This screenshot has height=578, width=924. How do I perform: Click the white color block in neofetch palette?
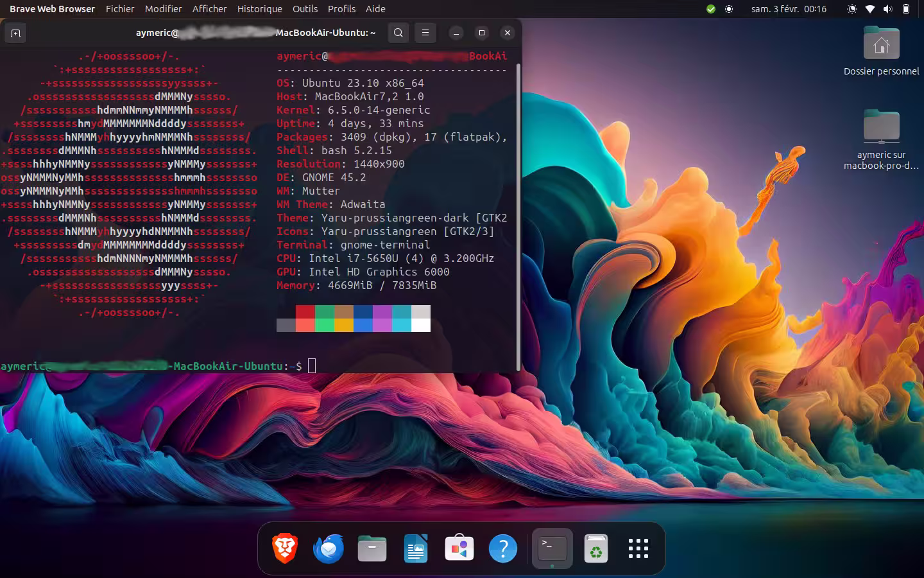click(421, 325)
